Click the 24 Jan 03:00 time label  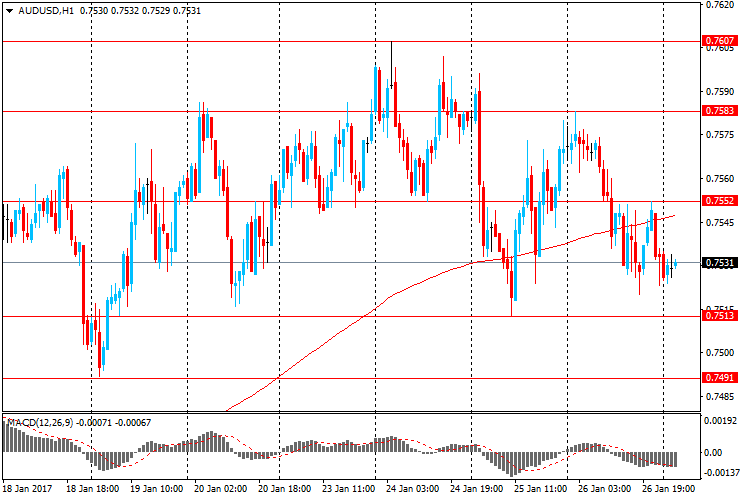(412, 488)
